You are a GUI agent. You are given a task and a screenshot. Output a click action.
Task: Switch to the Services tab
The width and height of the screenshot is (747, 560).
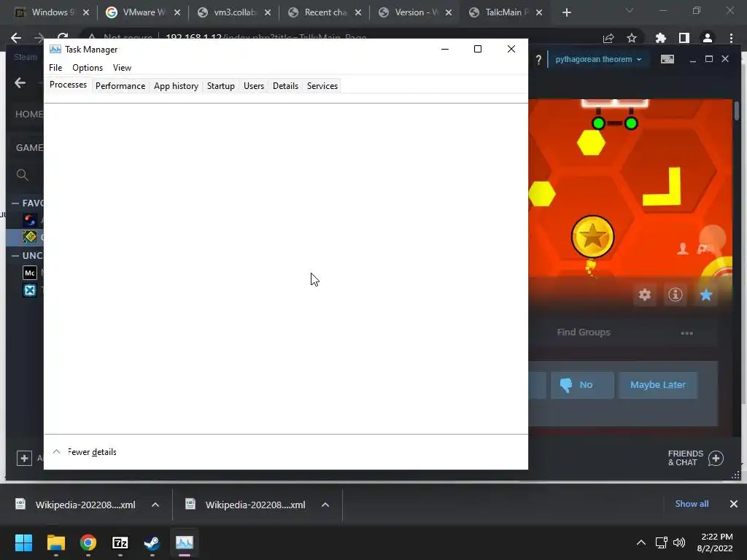tap(322, 86)
